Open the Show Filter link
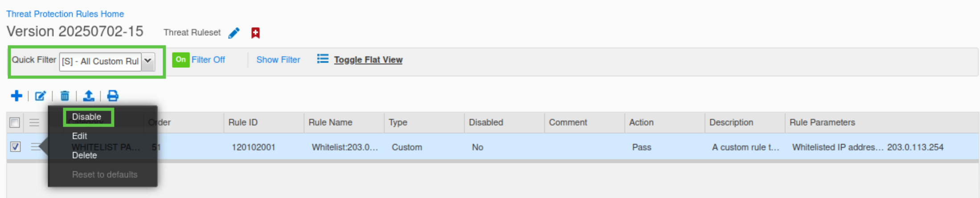Screen dimensions: 980x198 click(x=278, y=60)
